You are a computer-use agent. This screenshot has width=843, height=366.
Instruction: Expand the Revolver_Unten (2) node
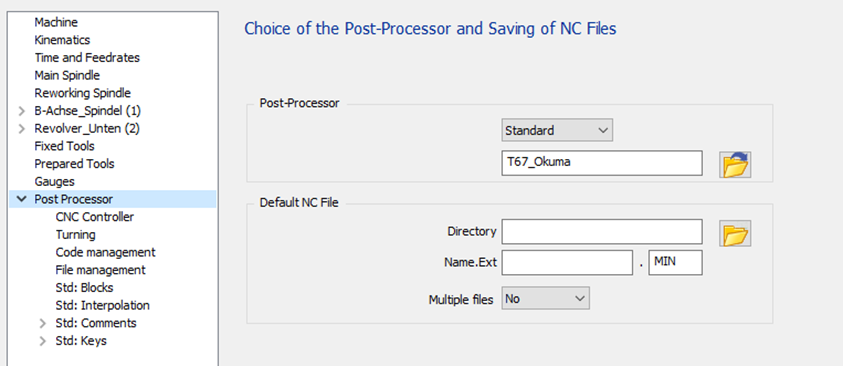tap(22, 129)
